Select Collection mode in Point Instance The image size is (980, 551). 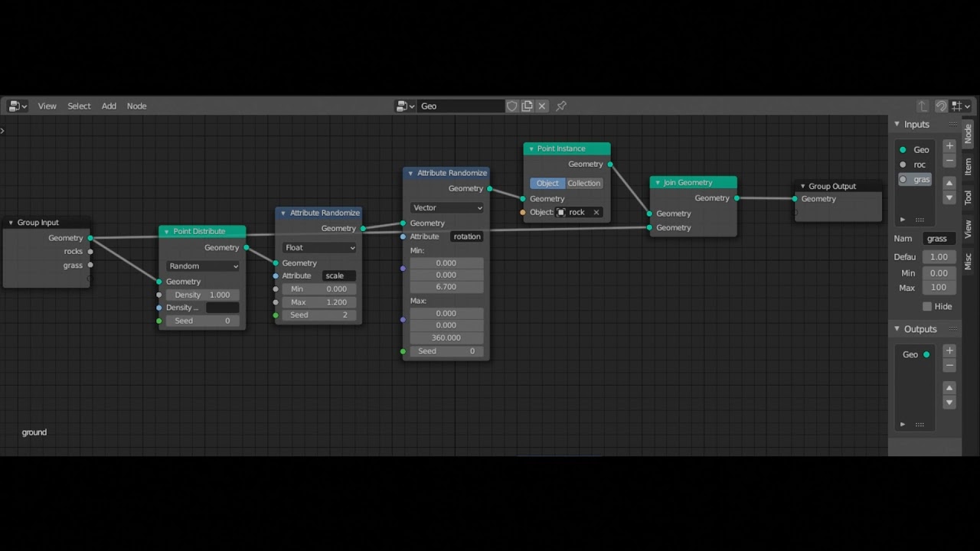[x=584, y=183]
